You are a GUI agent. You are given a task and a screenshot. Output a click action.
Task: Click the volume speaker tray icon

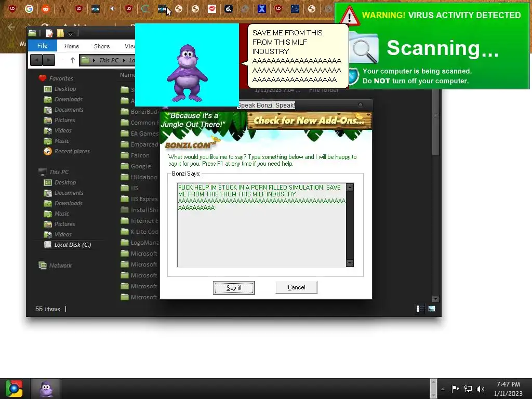[481, 389]
